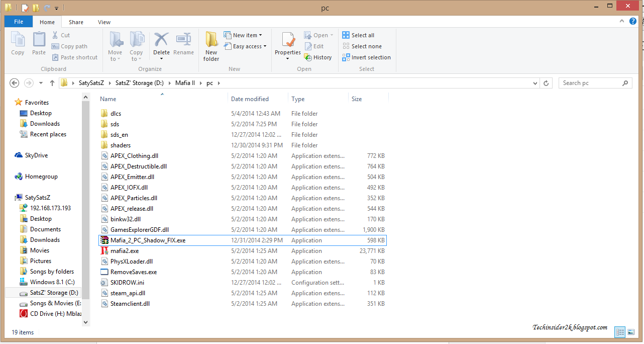Click the Refresh button by address bar

(547, 83)
